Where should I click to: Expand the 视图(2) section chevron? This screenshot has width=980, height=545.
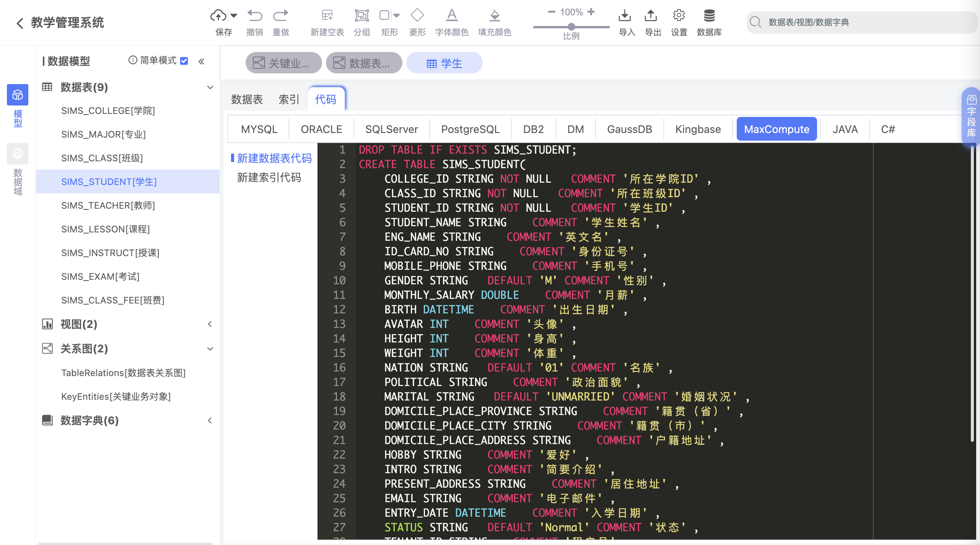point(210,324)
